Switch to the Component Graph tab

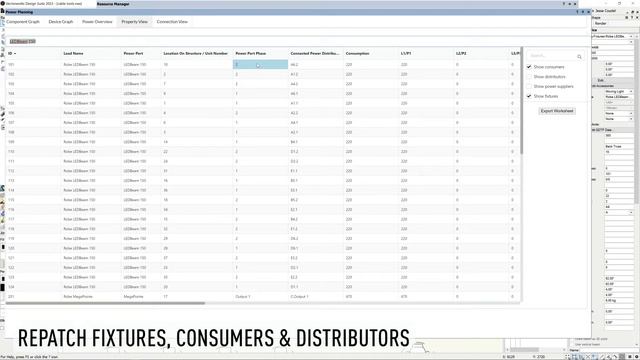23,22
